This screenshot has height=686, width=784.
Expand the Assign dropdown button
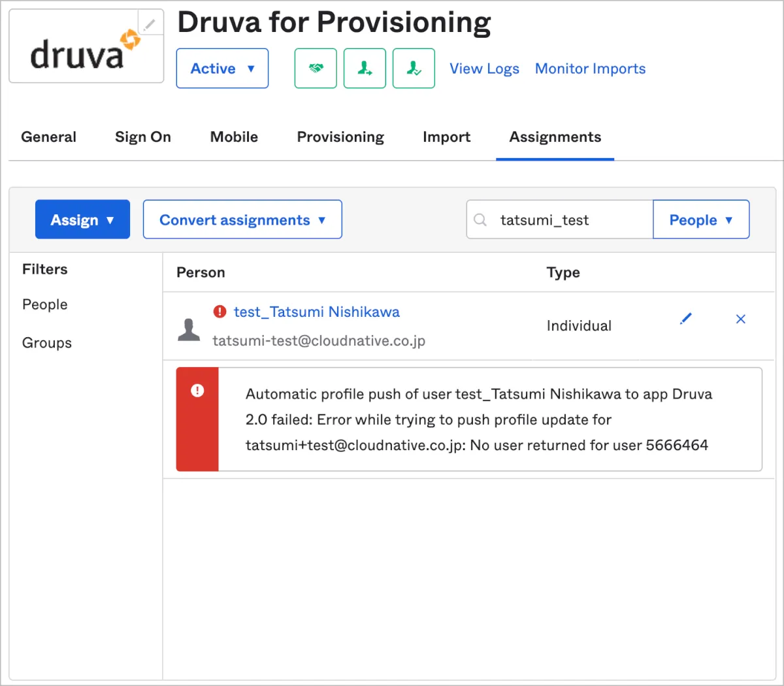(x=82, y=220)
